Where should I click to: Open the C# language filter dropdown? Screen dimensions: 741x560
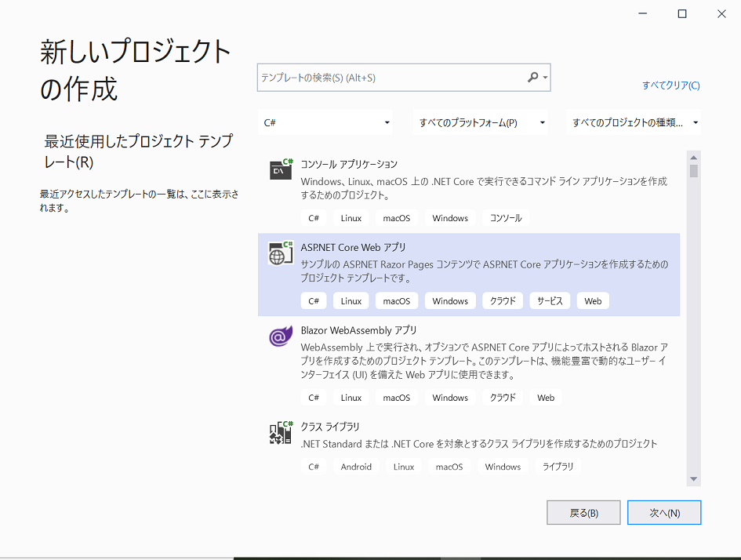coord(325,122)
